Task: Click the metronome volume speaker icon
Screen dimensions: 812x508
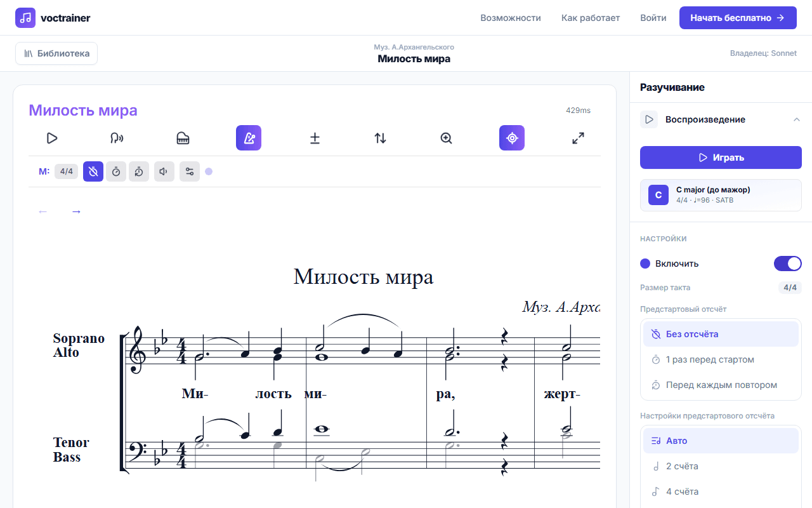Action: pyautogui.click(x=164, y=171)
